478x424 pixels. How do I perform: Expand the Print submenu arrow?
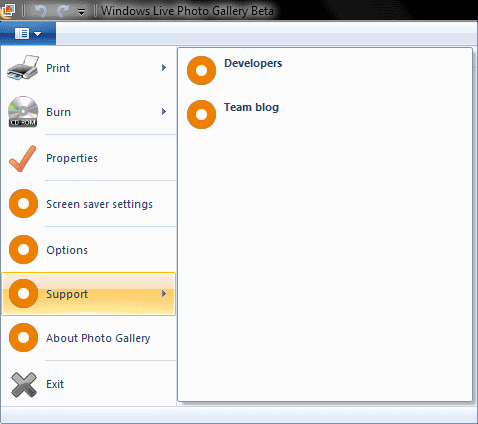tap(164, 68)
